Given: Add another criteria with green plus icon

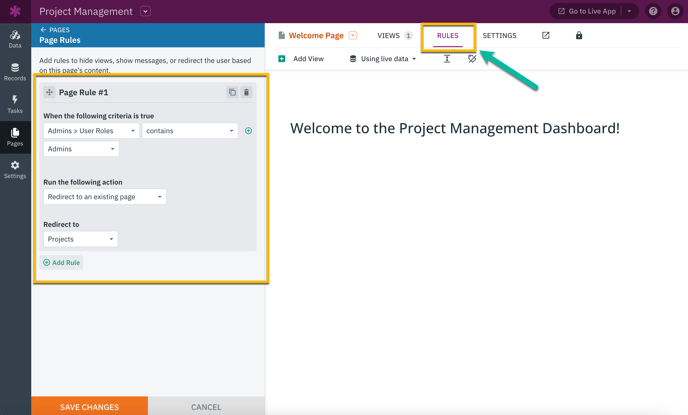Looking at the screenshot, I should click(x=248, y=131).
